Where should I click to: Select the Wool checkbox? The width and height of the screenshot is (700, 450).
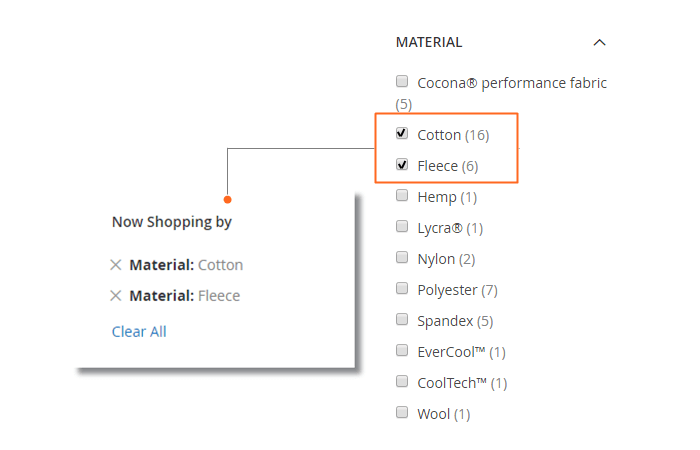pos(402,412)
